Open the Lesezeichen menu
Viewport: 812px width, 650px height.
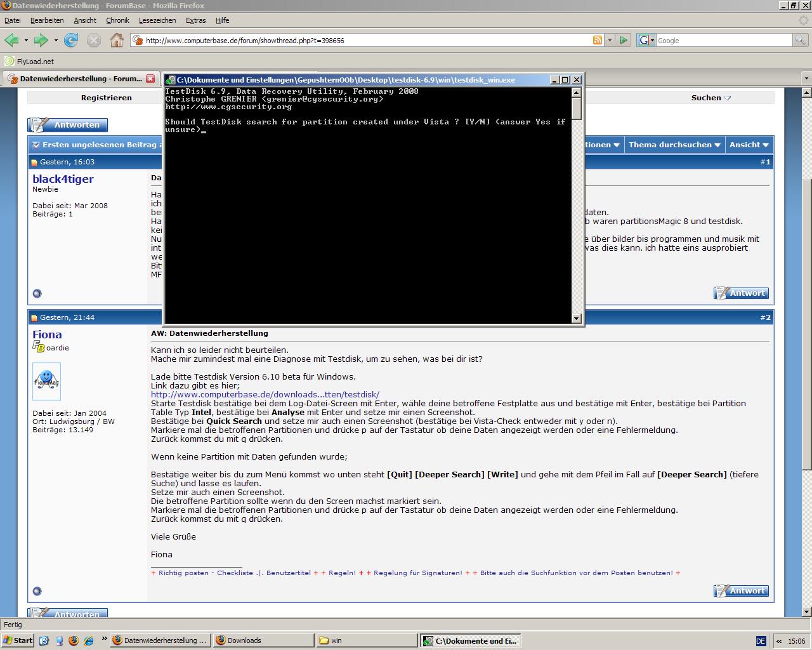(157, 20)
